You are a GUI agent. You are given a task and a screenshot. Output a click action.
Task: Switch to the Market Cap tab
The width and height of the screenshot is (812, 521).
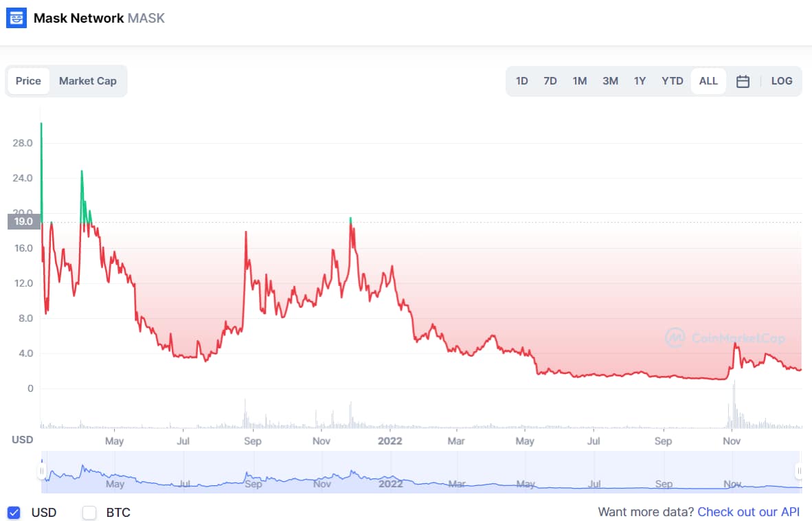87,81
